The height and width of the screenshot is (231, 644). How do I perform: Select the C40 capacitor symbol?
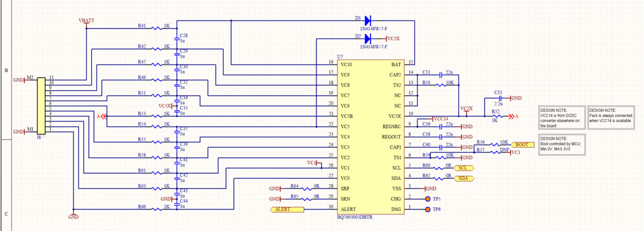pyautogui.click(x=440, y=147)
